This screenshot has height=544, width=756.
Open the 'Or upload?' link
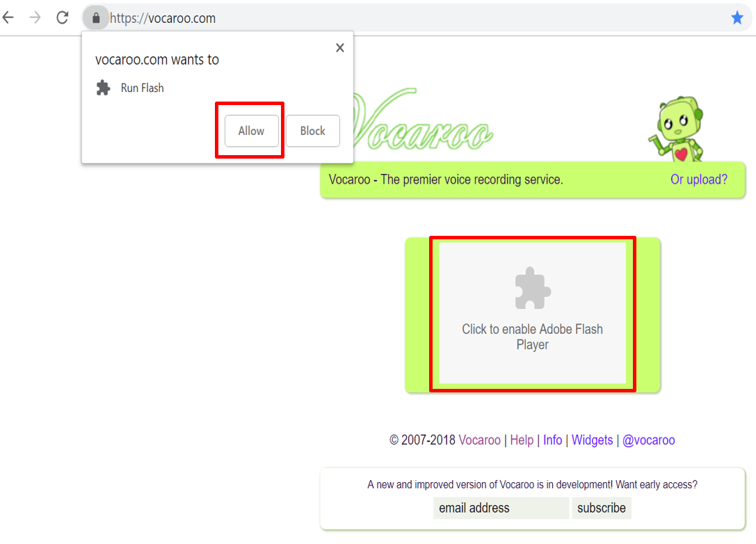click(698, 179)
